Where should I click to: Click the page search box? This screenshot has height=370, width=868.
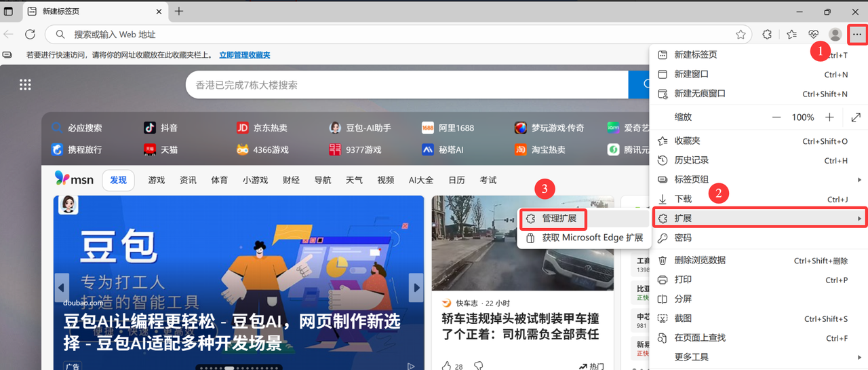coord(407,85)
